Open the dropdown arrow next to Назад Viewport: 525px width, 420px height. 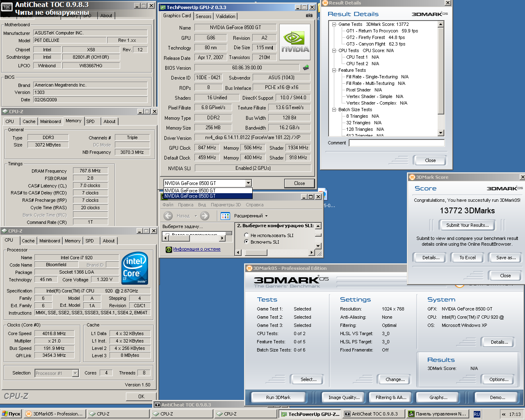(x=196, y=216)
